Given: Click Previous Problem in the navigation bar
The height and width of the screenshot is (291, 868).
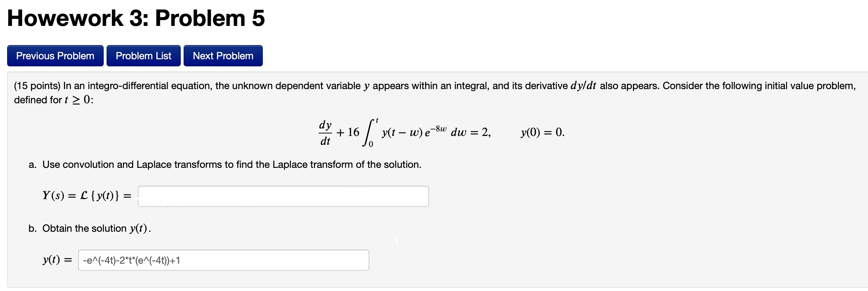Looking at the screenshot, I should (54, 55).
